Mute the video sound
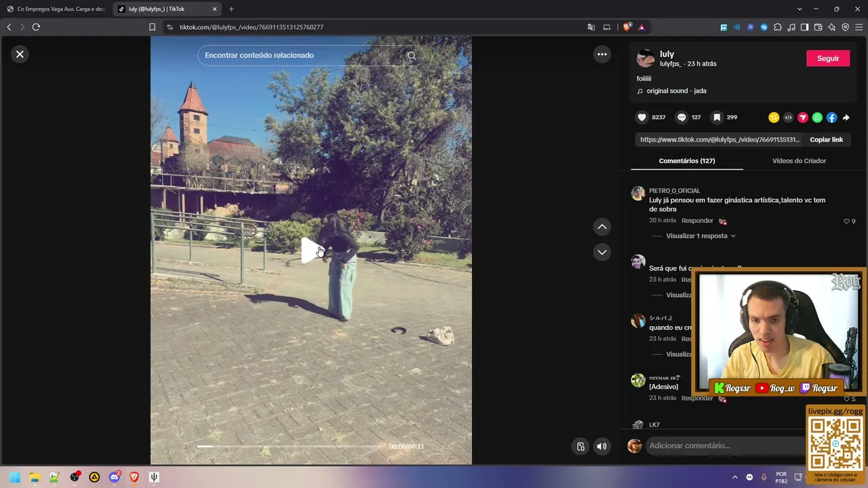The image size is (868, 488). [601, 446]
